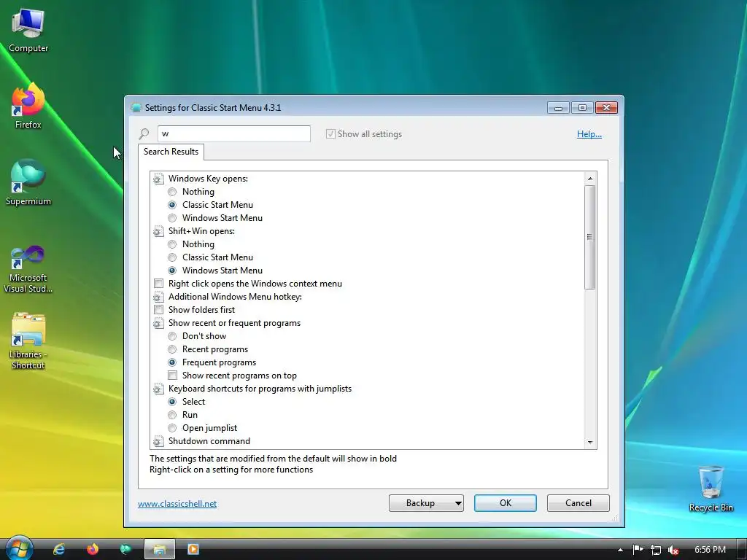Open the media player taskbar icon
747x560 pixels.
click(193, 550)
